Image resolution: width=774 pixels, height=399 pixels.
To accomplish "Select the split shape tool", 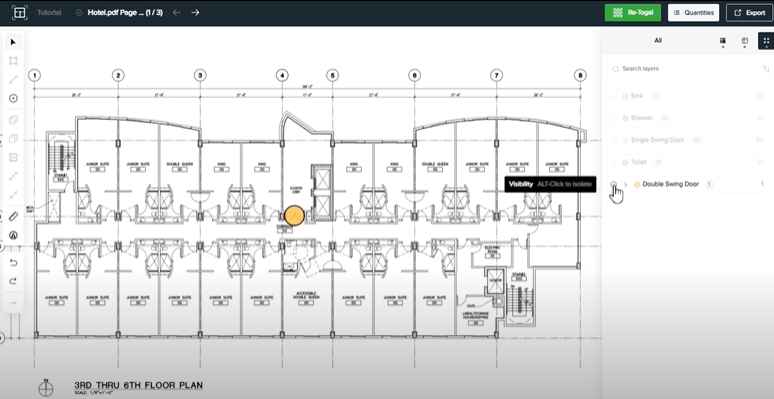I will tap(13, 158).
